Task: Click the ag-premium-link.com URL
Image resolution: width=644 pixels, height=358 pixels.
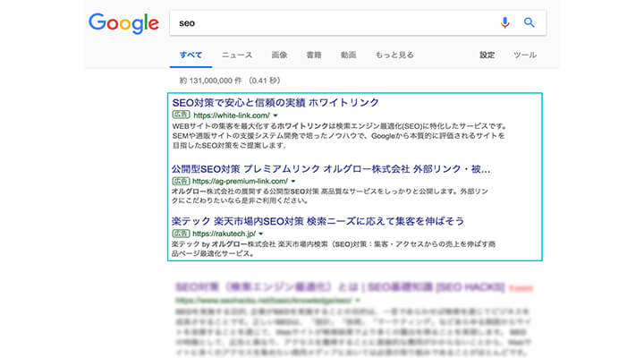Action: [240, 182]
